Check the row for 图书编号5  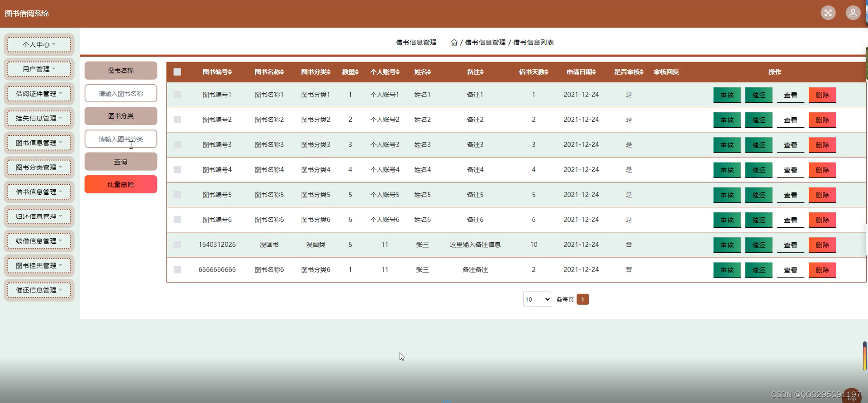[x=177, y=195]
